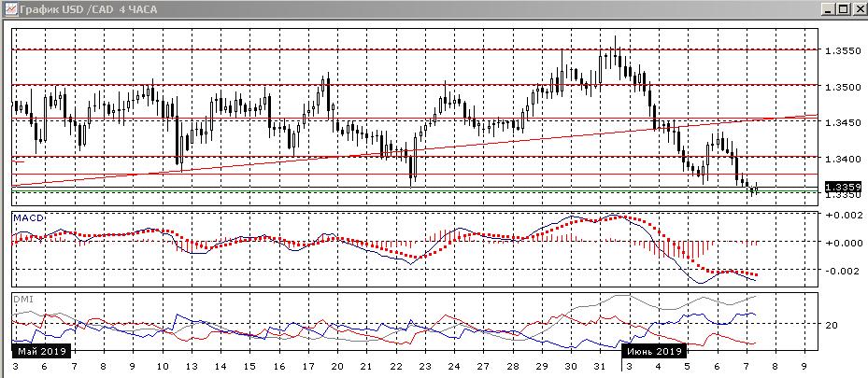Screen dimensions: 868x378
Task: Click the 1.3550 price level label
Action: pyautogui.click(x=838, y=49)
